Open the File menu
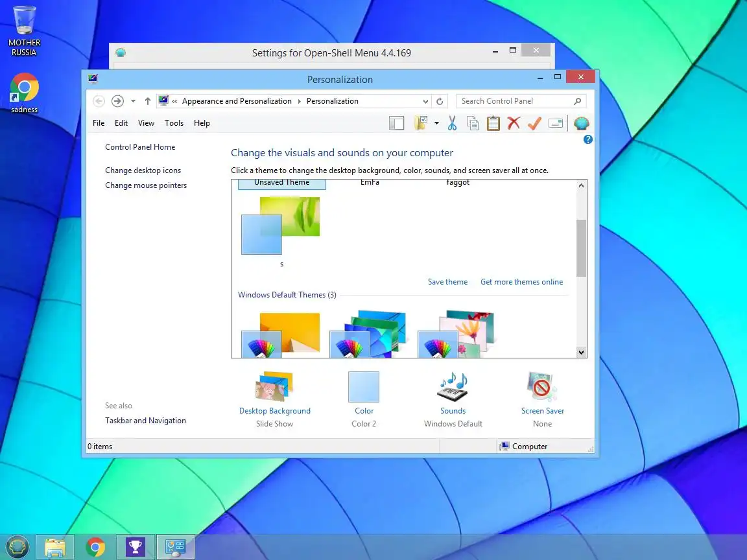This screenshot has width=747, height=560. tap(99, 123)
